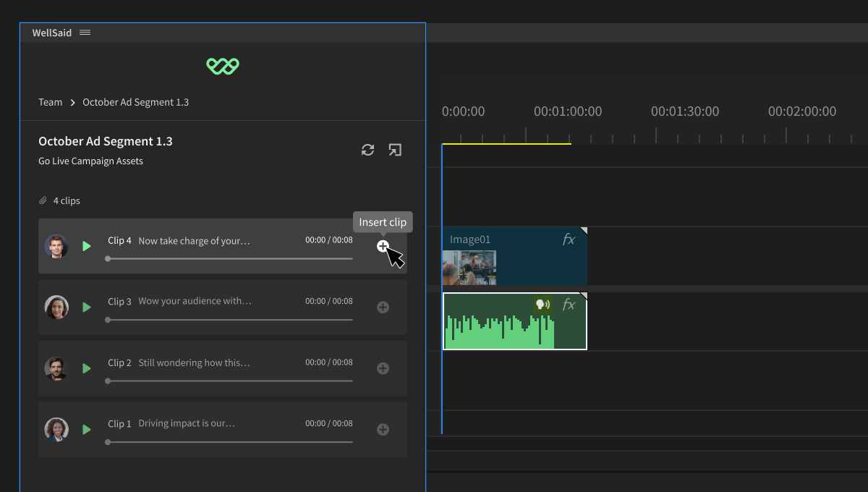Click the WellSaid green logo
The height and width of the screenshot is (492, 868).
pos(223,67)
